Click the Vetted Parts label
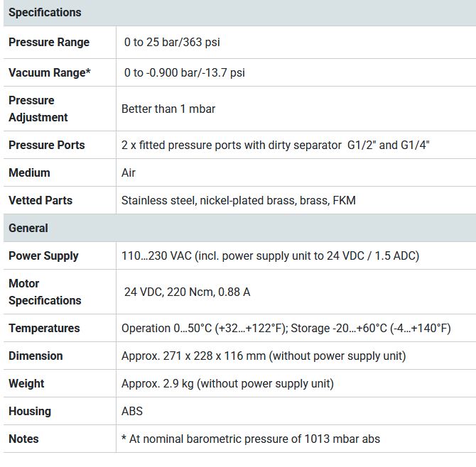 click(x=40, y=200)
